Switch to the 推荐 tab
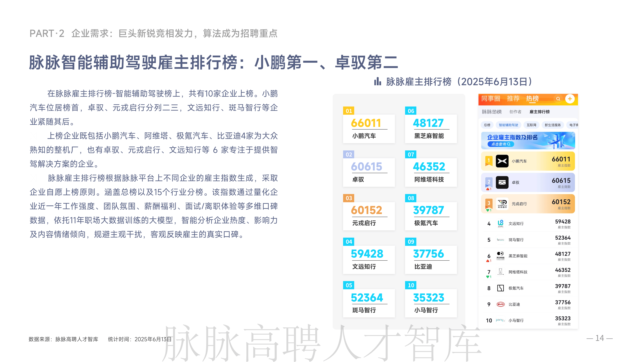 coord(513,99)
